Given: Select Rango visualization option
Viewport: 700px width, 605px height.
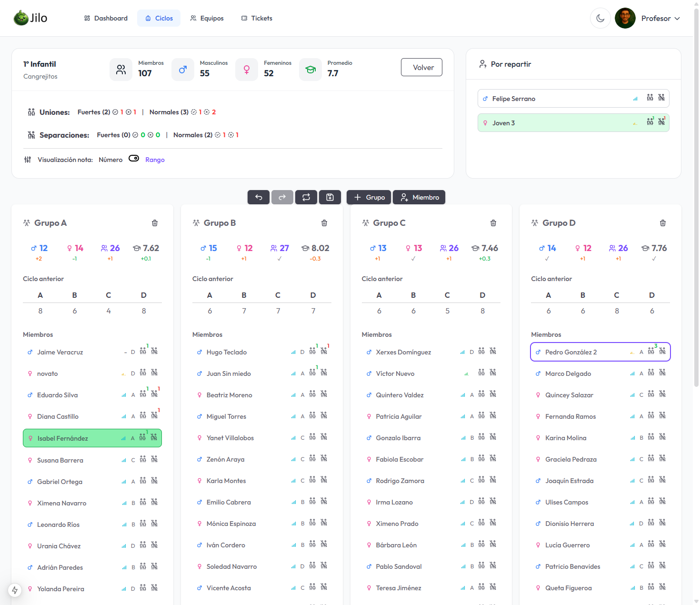Looking at the screenshot, I should [155, 160].
